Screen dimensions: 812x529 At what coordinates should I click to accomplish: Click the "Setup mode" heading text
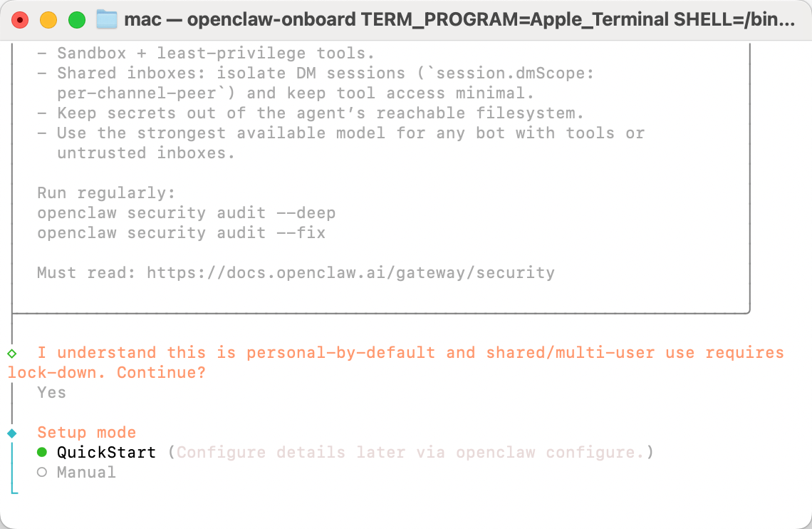(x=86, y=432)
